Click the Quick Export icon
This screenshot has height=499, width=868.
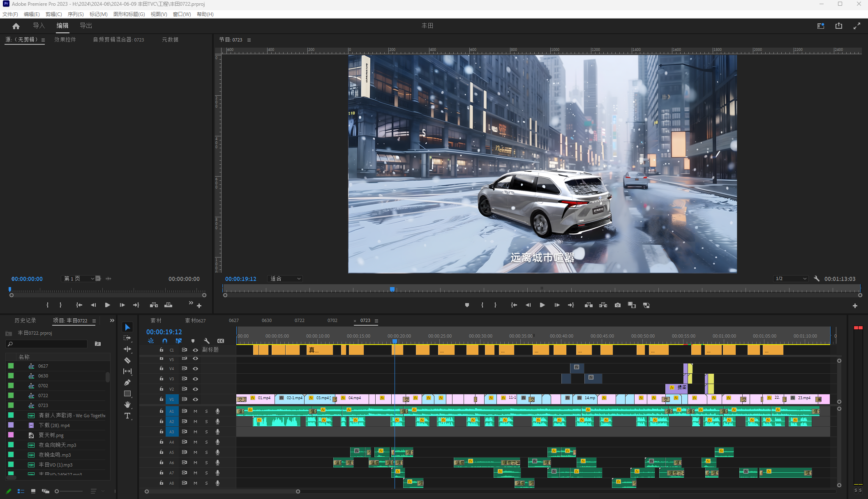pyautogui.click(x=839, y=26)
